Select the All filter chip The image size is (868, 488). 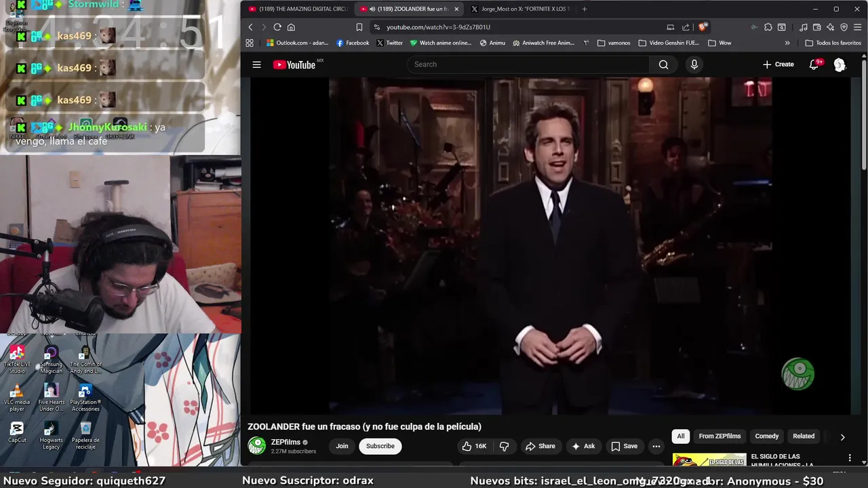click(681, 436)
